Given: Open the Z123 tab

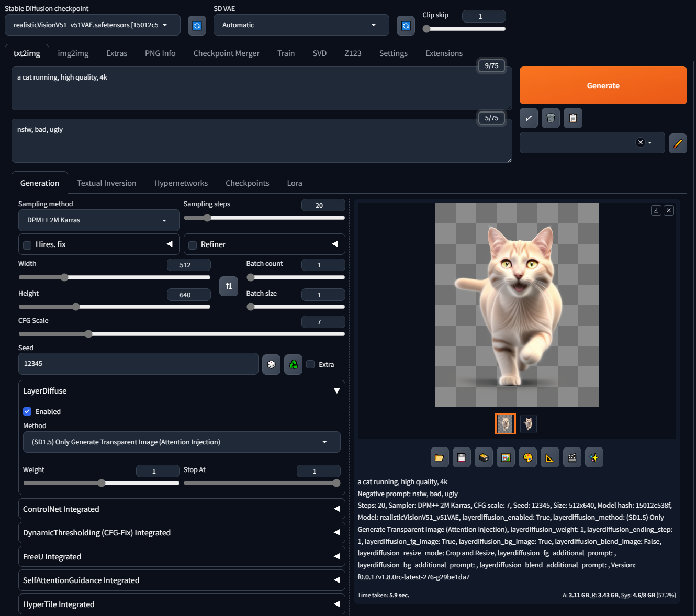Looking at the screenshot, I should tap(353, 53).
